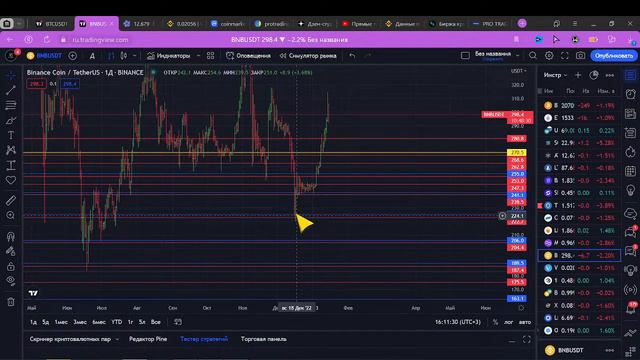Click the blue 255.0 price label
This screenshot has height=360, width=640.
coord(516,174)
